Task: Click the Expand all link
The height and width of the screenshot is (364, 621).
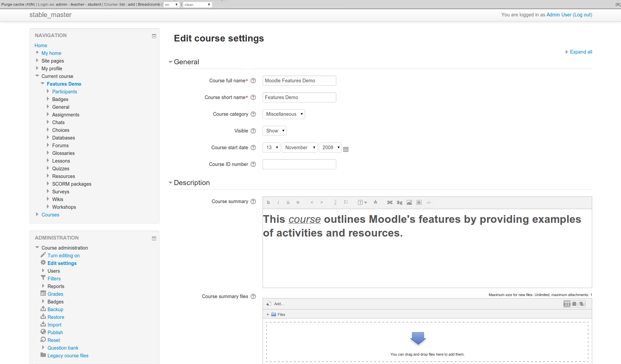Action: 581,52
